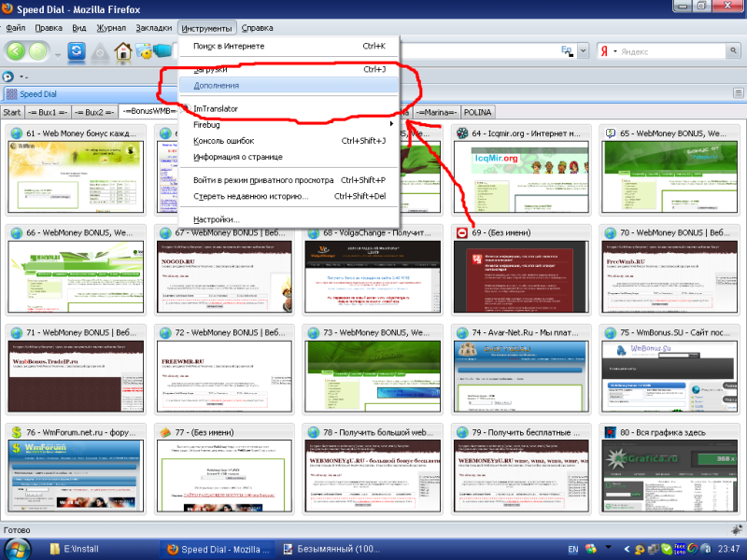Open dial 68 VolgaChange thumbnail
747x560 pixels.
coord(373,276)
